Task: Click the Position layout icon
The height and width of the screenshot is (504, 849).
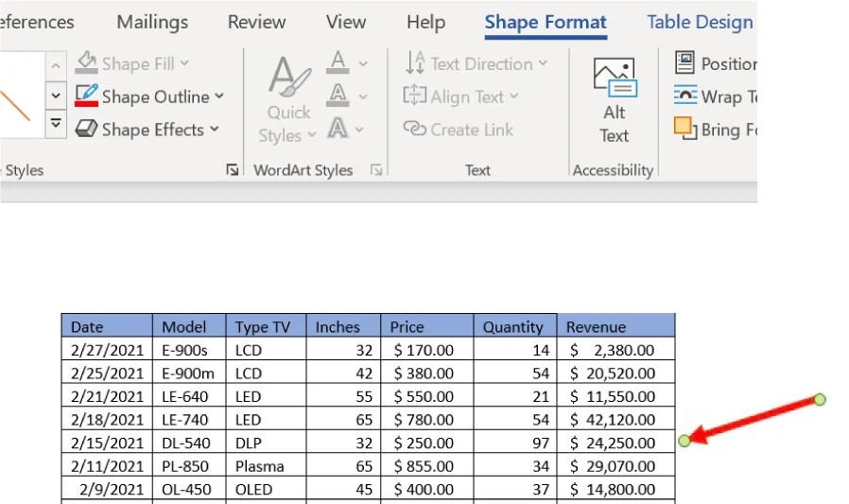Action: [684, 64]
